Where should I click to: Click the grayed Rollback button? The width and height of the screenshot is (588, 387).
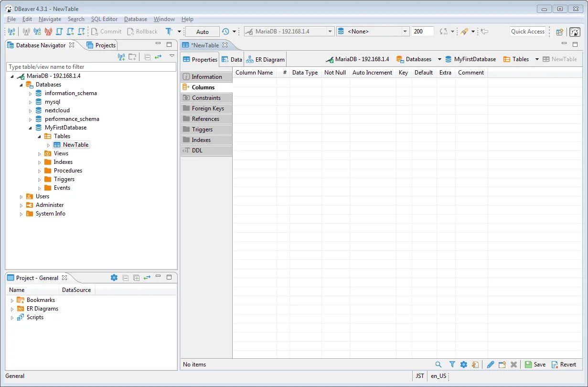click(142, 32)
